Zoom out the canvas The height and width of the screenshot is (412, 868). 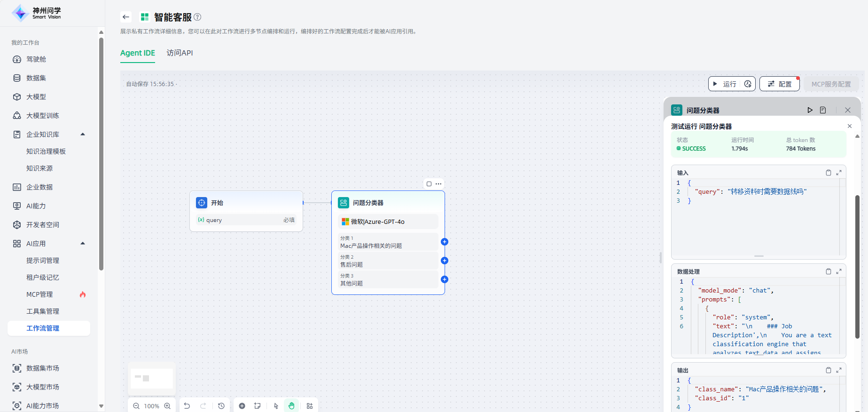coord(136,406)
